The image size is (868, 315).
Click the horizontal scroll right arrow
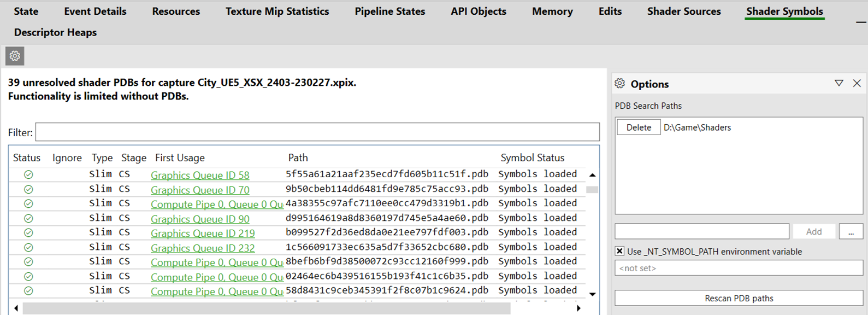pos(579,308)
